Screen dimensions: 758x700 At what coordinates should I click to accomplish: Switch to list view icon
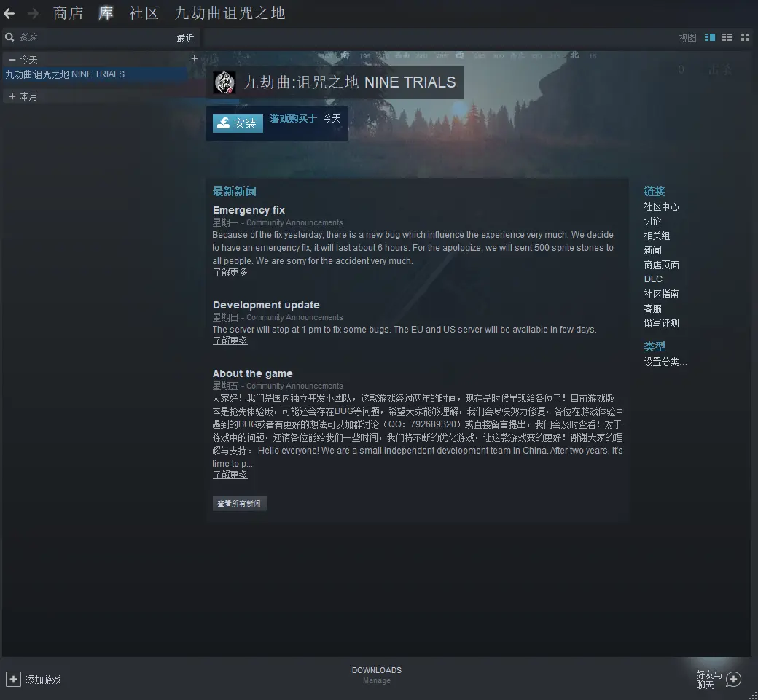pyautogui.click(x=727, y=37)
